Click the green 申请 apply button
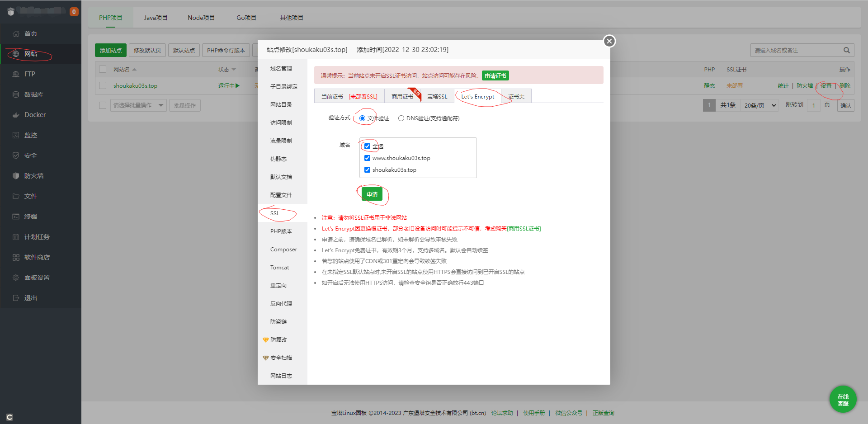Screen dimensions: 868x424 (372, 194)
